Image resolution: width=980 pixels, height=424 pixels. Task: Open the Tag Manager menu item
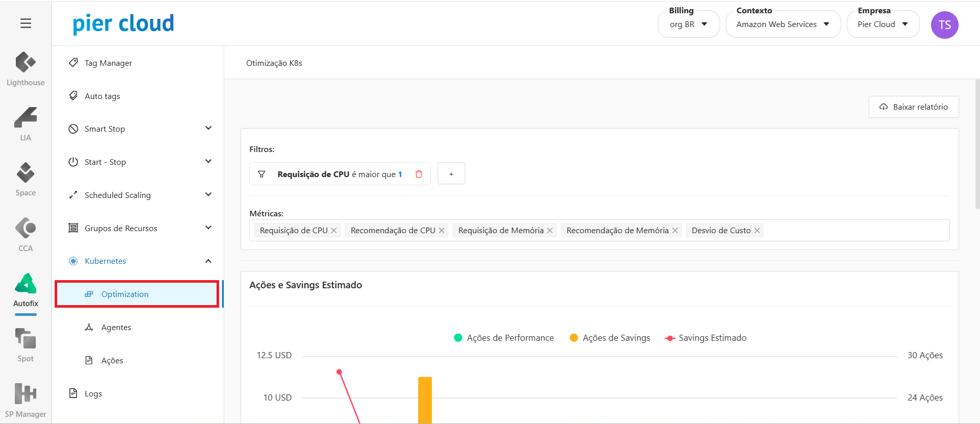(x=108, y=63)
